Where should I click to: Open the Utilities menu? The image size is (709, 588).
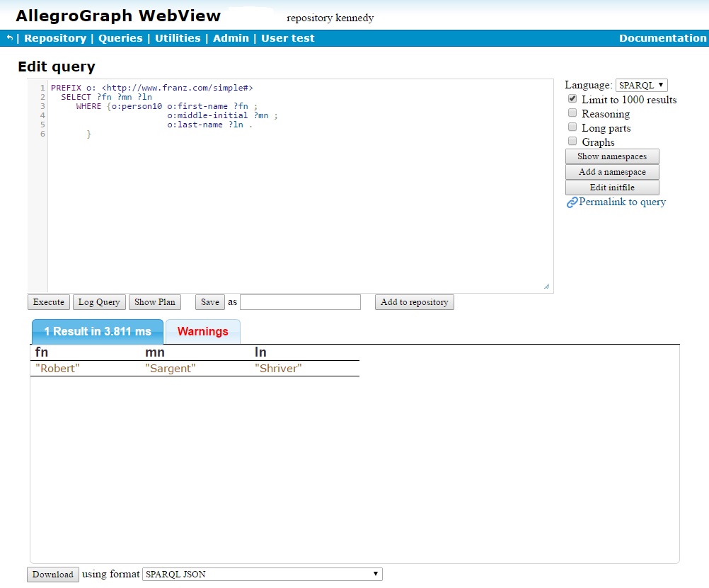pyautogui.click(x=178, y=38)
